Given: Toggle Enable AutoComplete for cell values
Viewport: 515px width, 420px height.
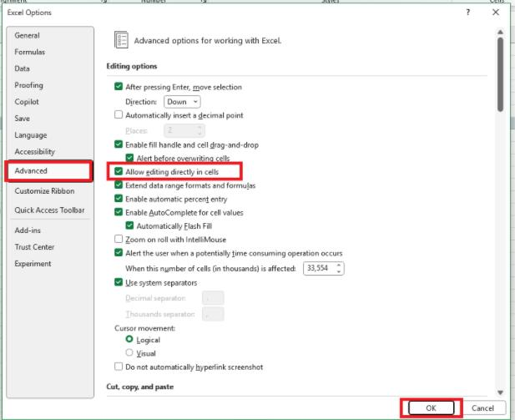Looking at the screenshot, I should pos(119,212).
